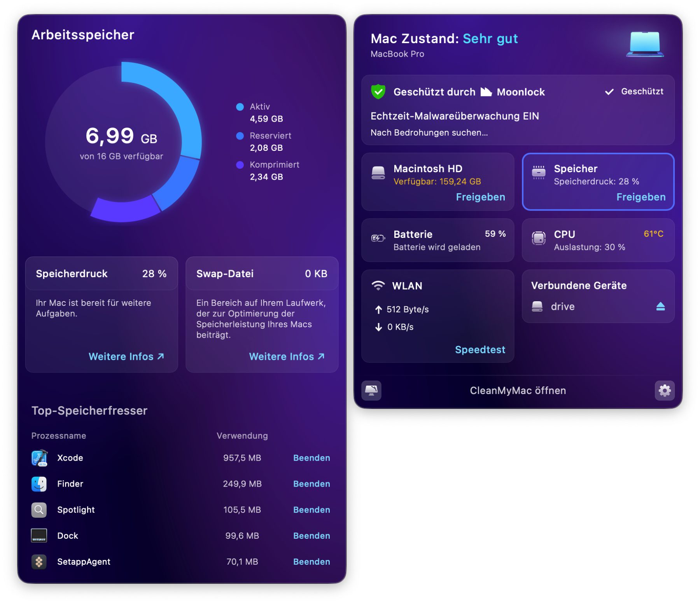The image size is (700, 604).
Task: Open Weitere Infos for Speicherdruck
Action: click(126, 356)
